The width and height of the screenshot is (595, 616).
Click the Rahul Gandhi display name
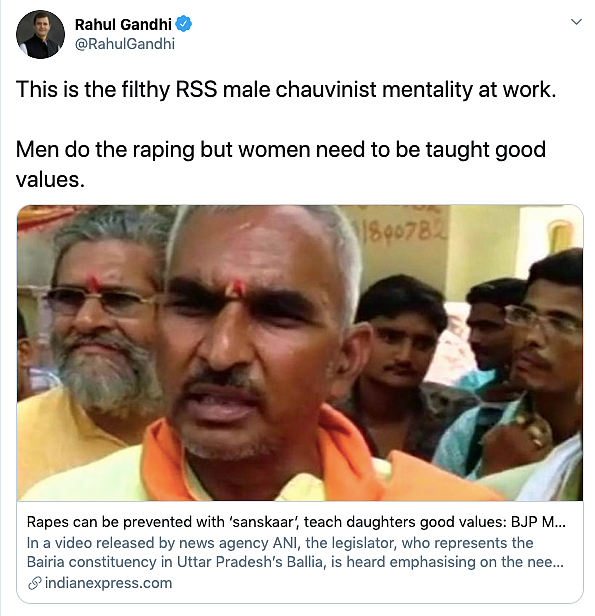123,24
